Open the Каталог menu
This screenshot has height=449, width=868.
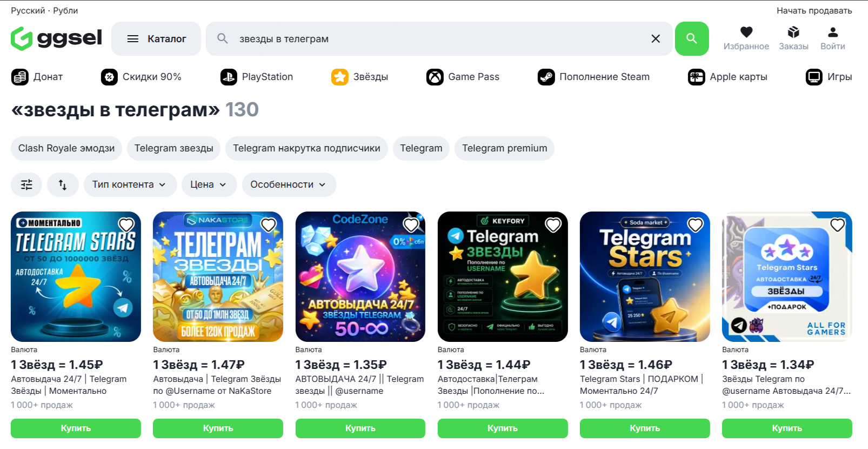[x=156, y=38]
